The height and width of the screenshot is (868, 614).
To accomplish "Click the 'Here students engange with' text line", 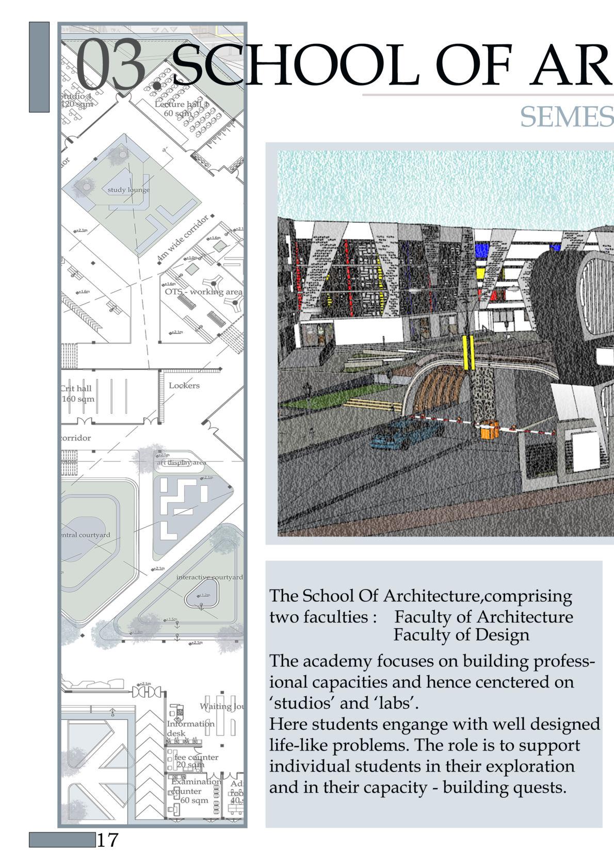I will pos(435,724).
